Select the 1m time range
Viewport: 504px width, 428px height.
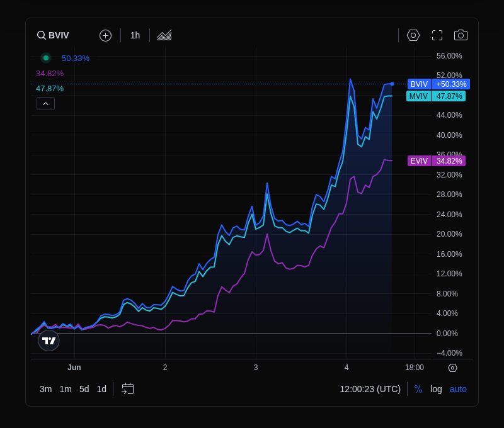66,389
